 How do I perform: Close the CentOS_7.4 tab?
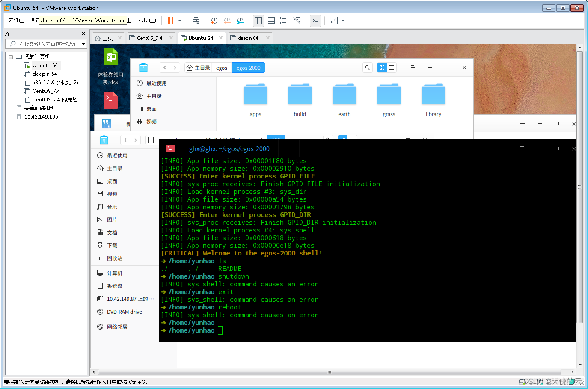click(171, 38)
